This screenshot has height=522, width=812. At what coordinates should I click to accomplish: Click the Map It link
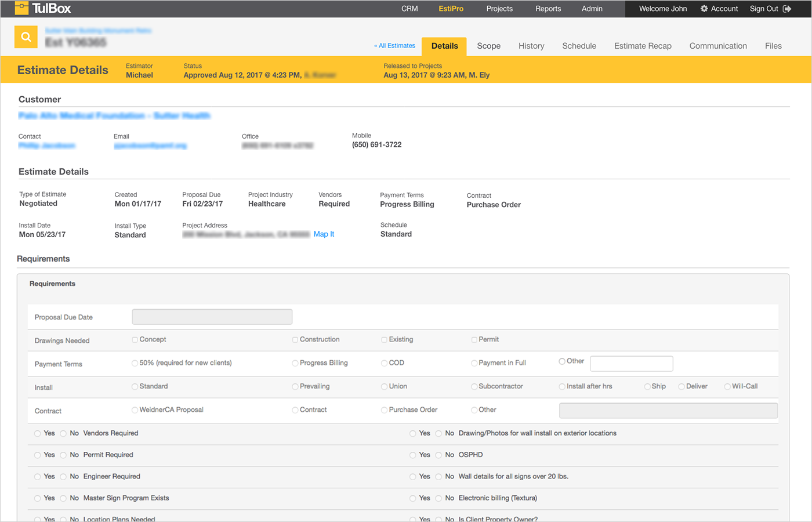[324, 234]
